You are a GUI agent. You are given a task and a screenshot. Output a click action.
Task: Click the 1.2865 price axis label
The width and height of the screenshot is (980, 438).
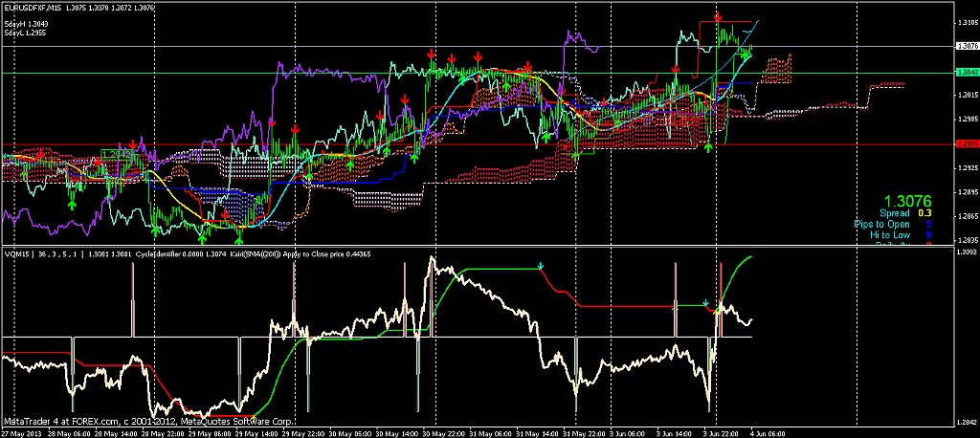pyautogui.click(x=968, y=217)
